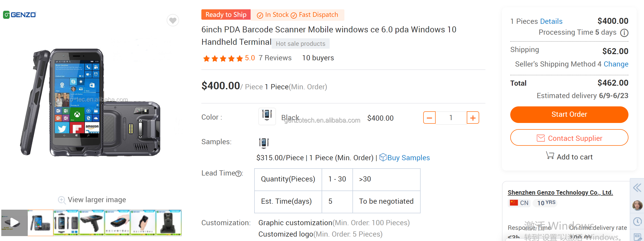Viewport: 644px width, 241px height.
Task: Click the quantity input field
Action: [x=451, y=118]
